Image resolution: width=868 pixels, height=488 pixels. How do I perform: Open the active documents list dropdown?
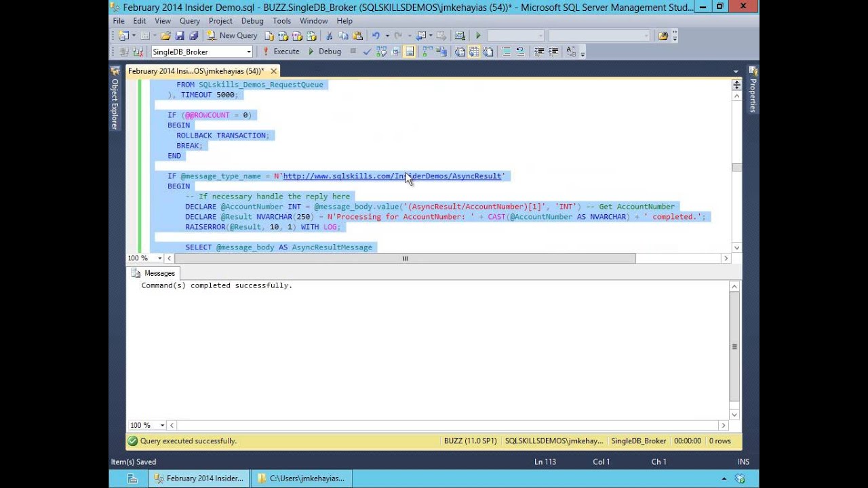click(x=736, y=71)
